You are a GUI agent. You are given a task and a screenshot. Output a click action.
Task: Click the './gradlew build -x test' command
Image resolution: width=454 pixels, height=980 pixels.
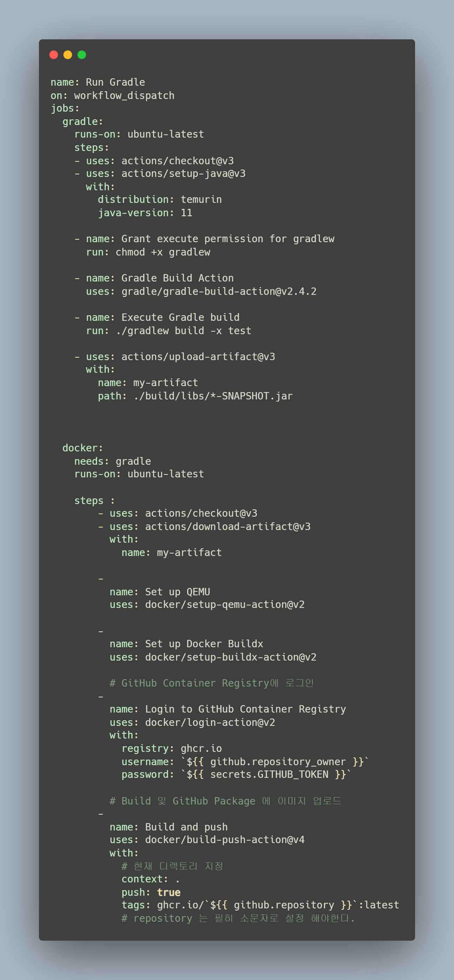click(x=183, y=331)
